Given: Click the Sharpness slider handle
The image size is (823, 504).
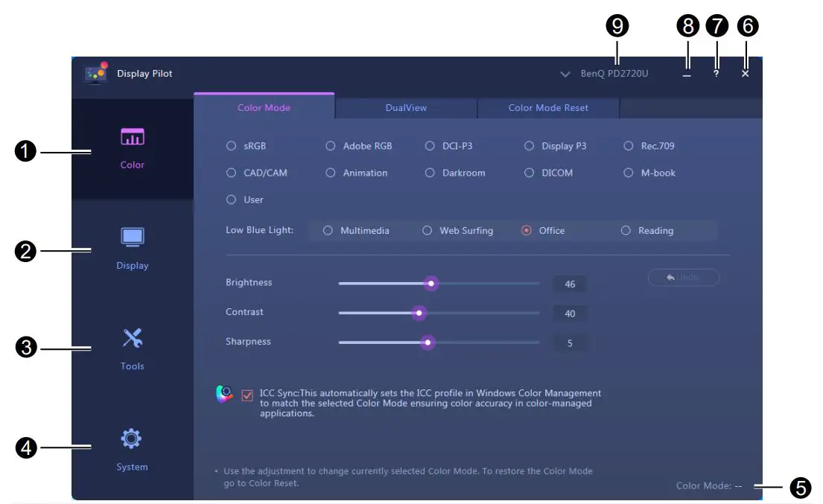Looking at the screenshot, I should [428, 342].
